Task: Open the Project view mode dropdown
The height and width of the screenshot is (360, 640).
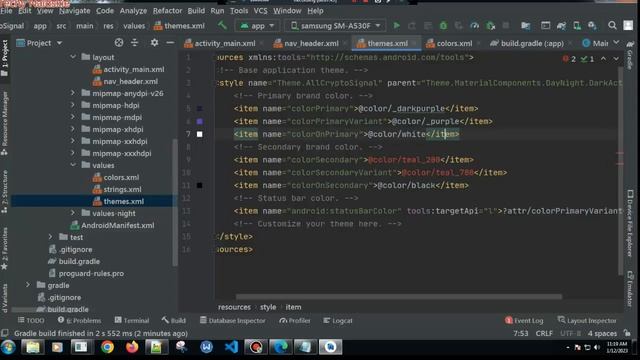Action: tap(39, 43)
